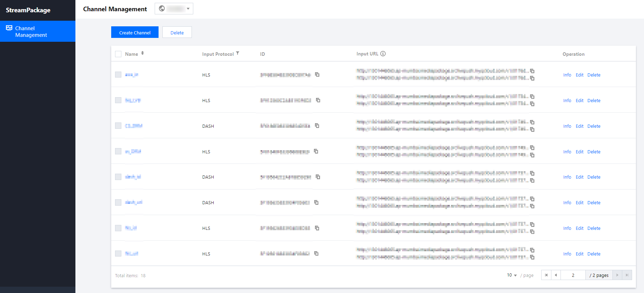Change the 10 per page dropdown
This screenshot has width=644, height=293.
pyautogui.click(x=512, y=275)
